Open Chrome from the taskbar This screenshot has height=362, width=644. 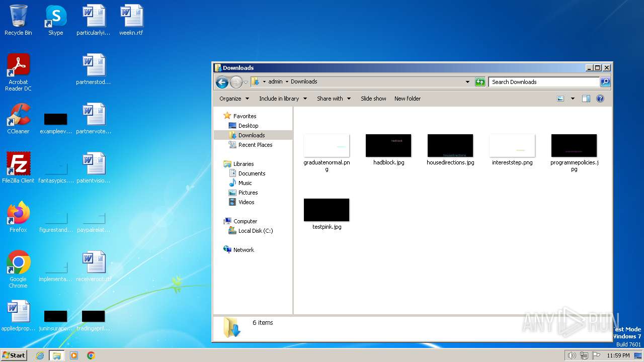tap(91, 355)
